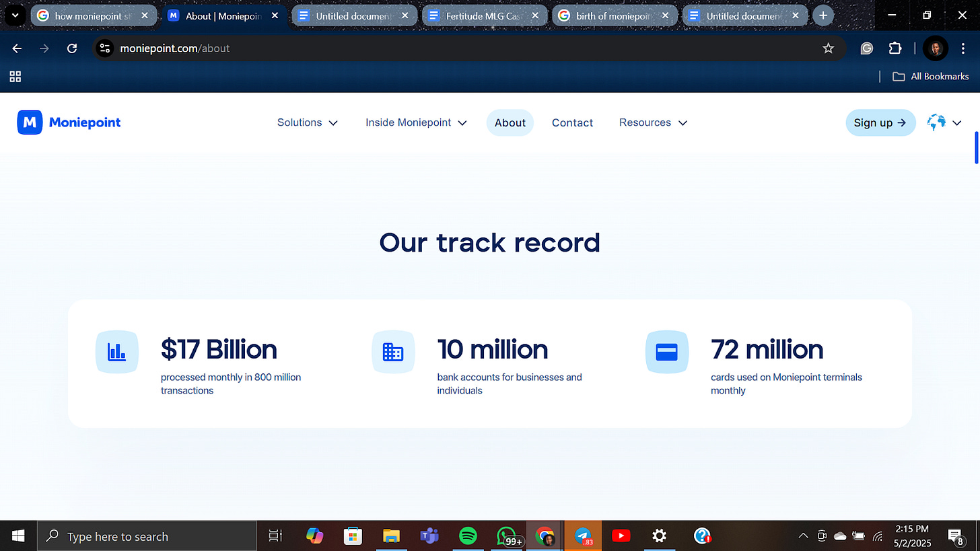Open the Windows Start menu
980x551 pixels.
(18, 536)
